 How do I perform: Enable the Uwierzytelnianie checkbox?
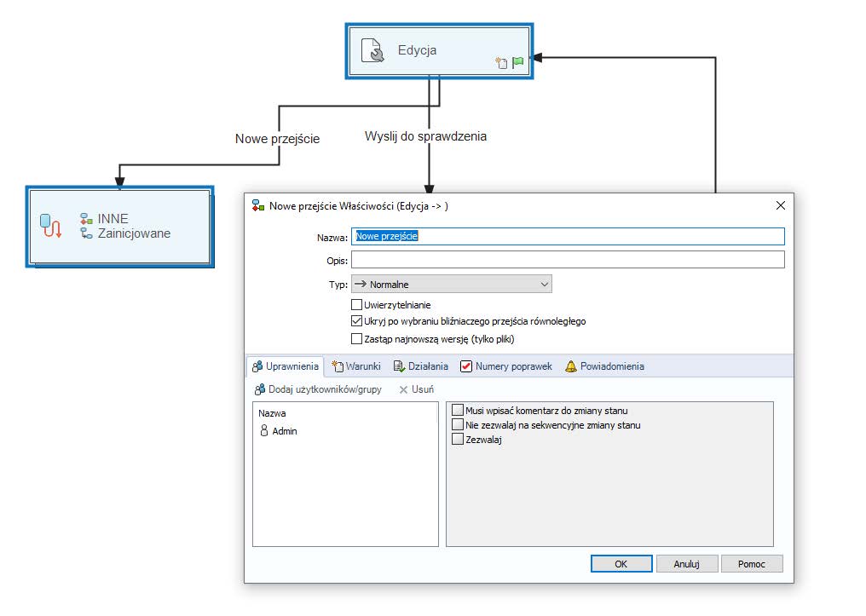tap(355, 304)
